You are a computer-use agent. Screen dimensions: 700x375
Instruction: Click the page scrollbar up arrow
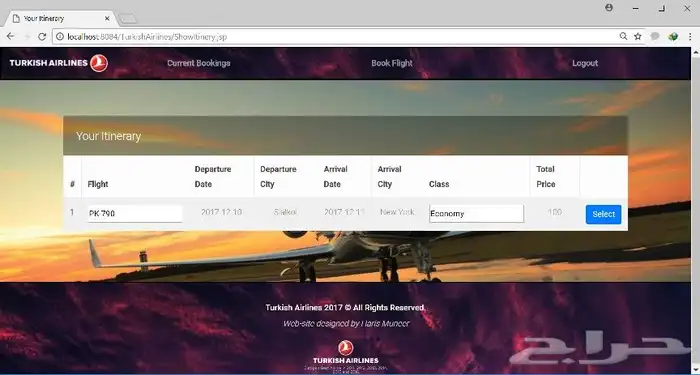point(696,52)
